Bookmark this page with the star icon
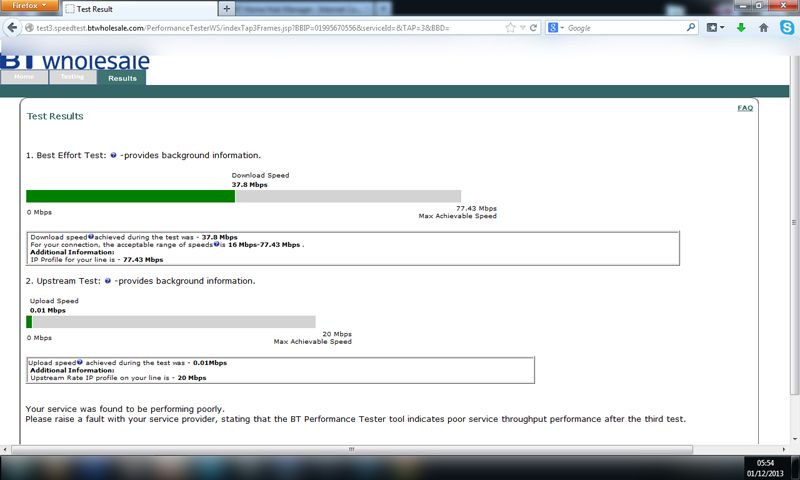Image resolution: width=800 pixels, height=480 pixels. [510, 28]
